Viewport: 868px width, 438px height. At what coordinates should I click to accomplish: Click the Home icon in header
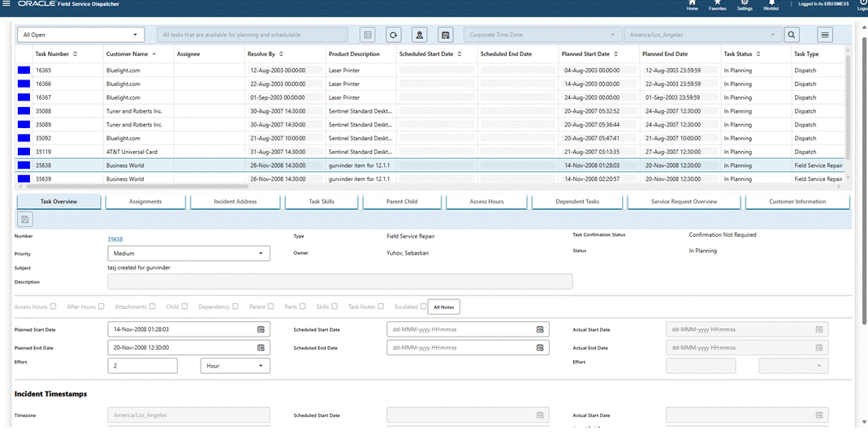[x=692, y=4]
